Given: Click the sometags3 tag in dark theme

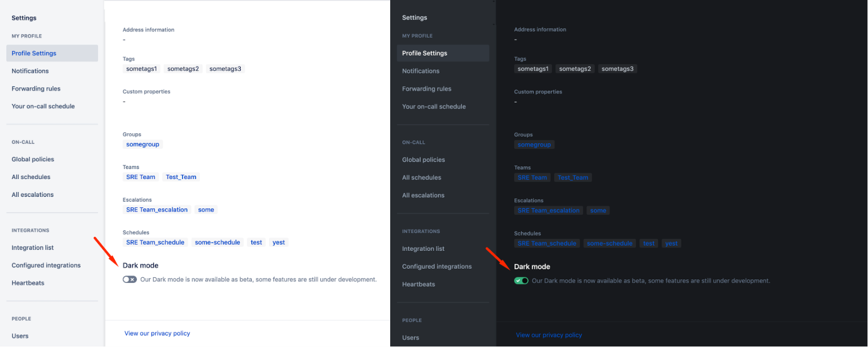Looking at the screenshot, I should point(617,69).
